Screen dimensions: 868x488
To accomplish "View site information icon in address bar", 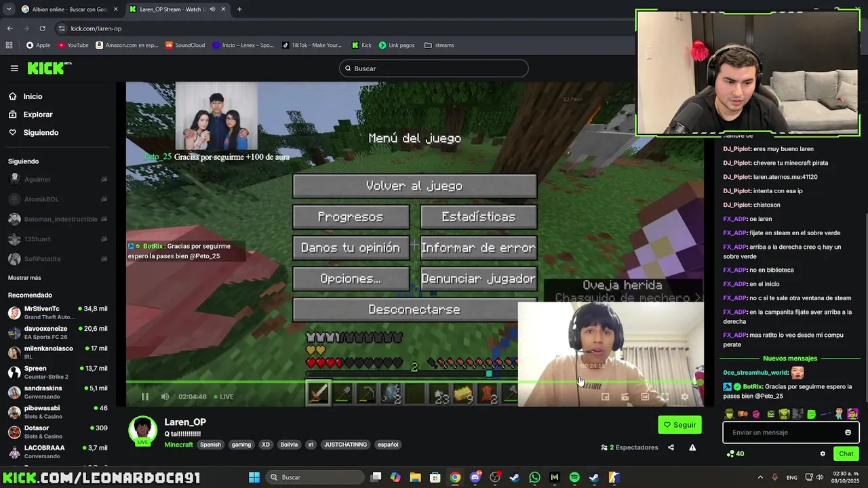I will point(62,28).
